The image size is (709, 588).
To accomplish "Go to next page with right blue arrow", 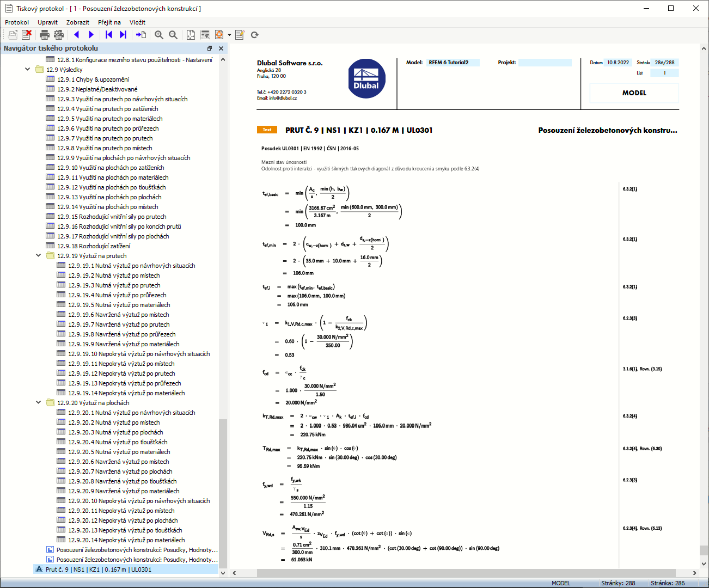I will pyautogui.click(x=91, y=35).
